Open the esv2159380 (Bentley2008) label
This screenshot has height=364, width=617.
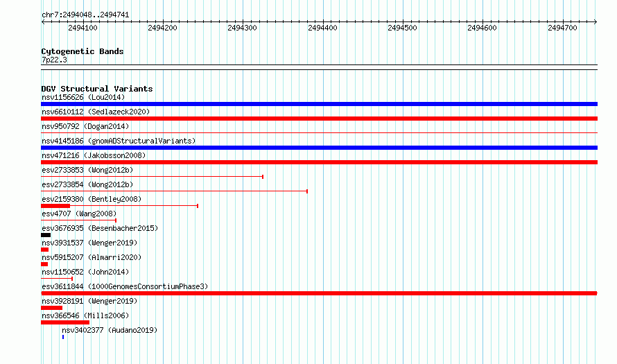click(92, 199)
